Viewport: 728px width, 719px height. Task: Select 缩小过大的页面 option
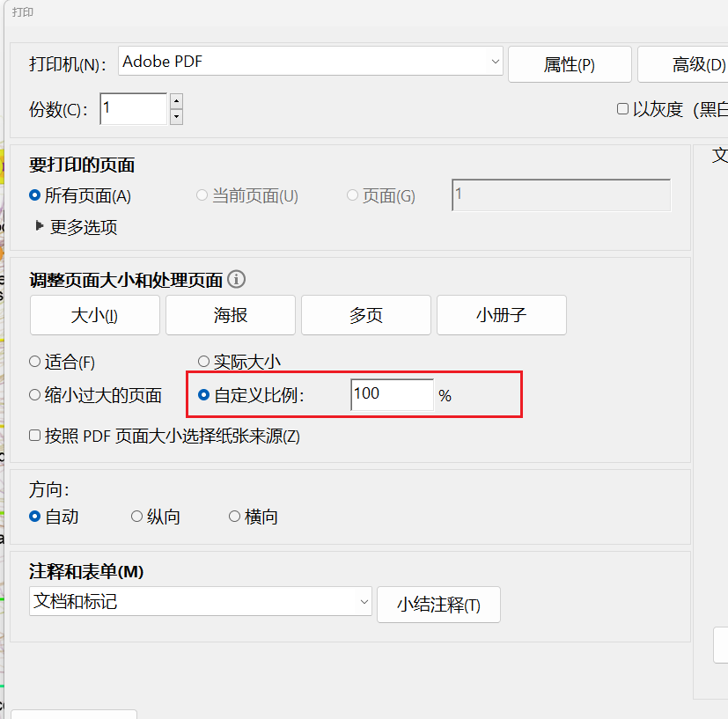35,395
